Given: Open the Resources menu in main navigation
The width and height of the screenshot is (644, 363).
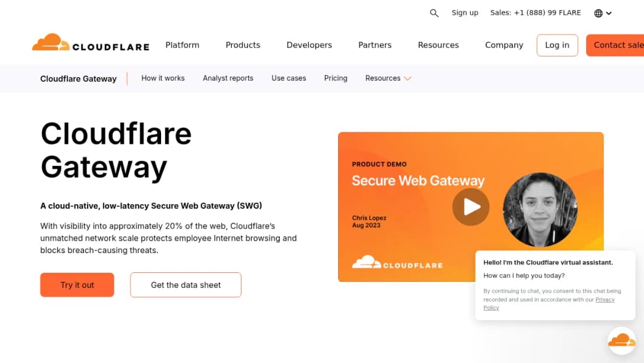Looking at the screenshot, I should (x=438, y=45).
